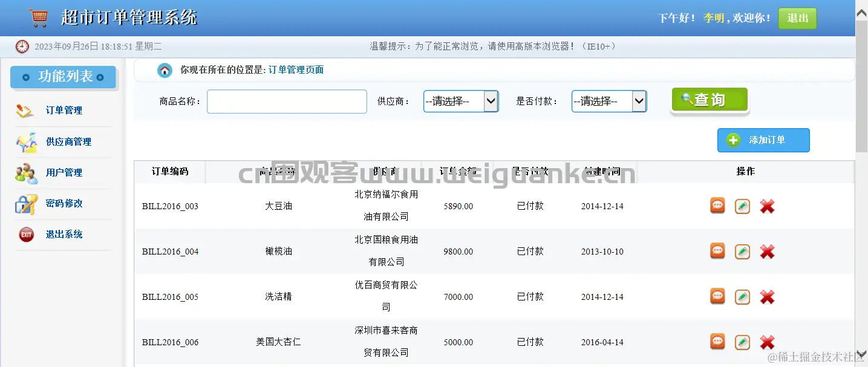Edit order BILL2016_004 with pencil icon
Screen dimensions: 868x367
coord(743,252)
